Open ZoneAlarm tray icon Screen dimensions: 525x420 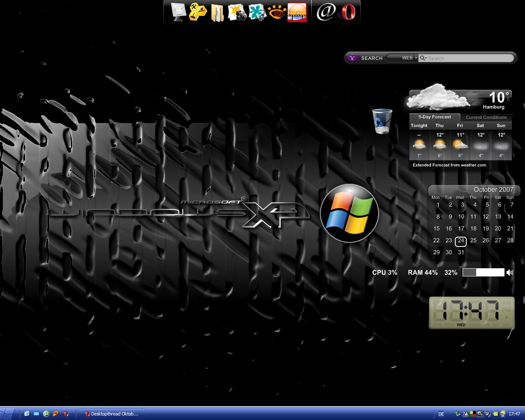(466, 414)
